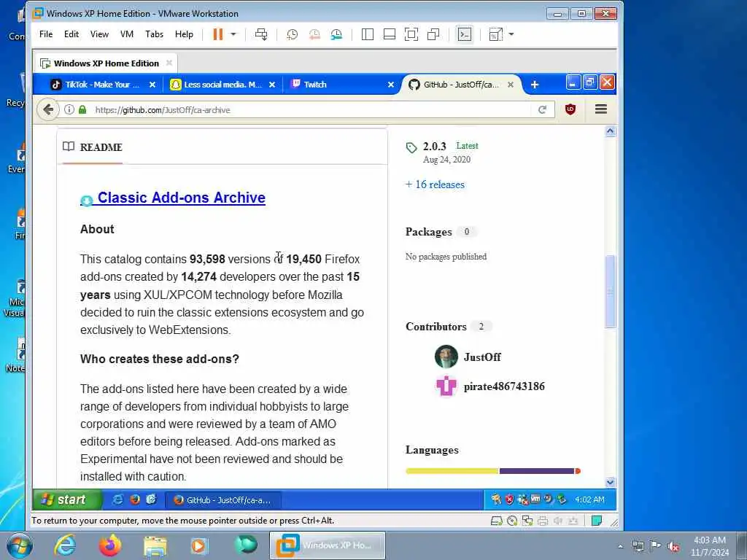The width and height of the screenshot is (747, 560).
Task: Launch Firefox from XP quick launch
Action: tap(135, 499)
